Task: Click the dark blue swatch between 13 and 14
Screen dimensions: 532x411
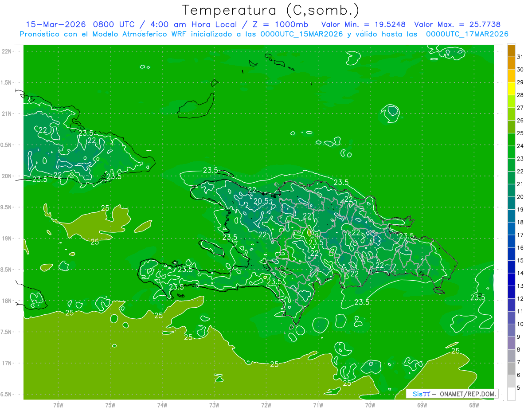Action: point(511,279)
